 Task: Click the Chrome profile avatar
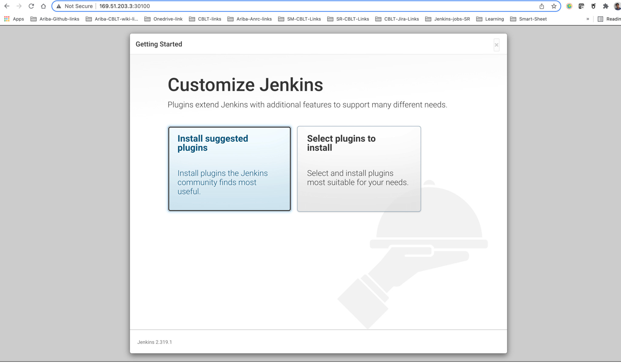(x=616, y=6)
